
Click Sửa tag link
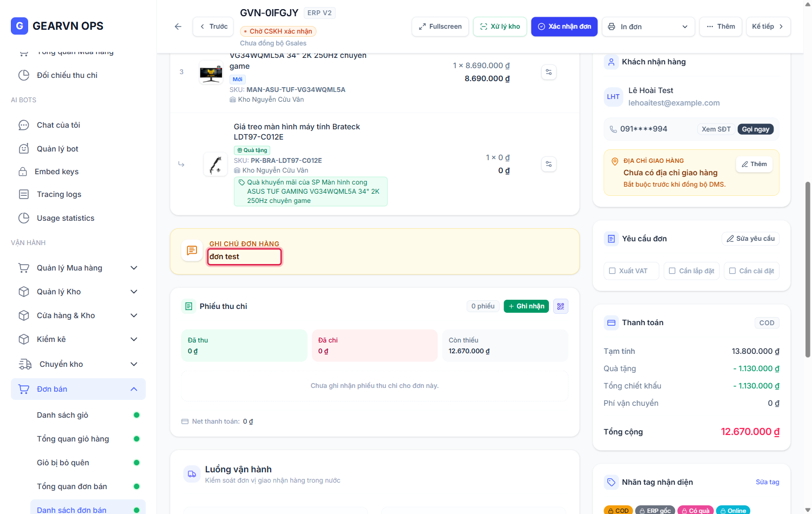click(x=768, y=482)
